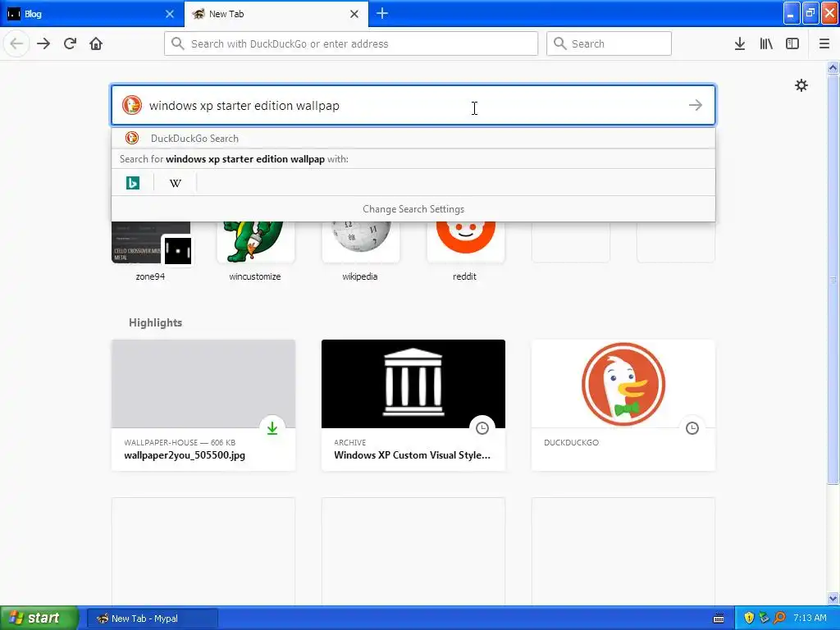This screenshot has width=840, height=630.
Task: Open the DuckDuckGo highlight card
Action: point(623,405)
